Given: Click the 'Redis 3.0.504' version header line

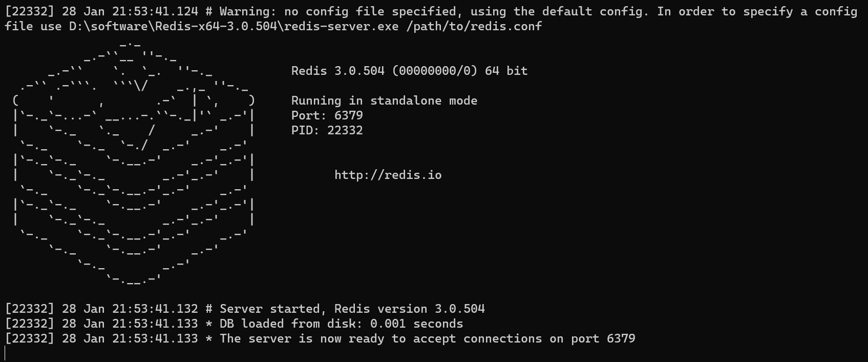Looking at the screenshot, I should (x=409, y=71).
